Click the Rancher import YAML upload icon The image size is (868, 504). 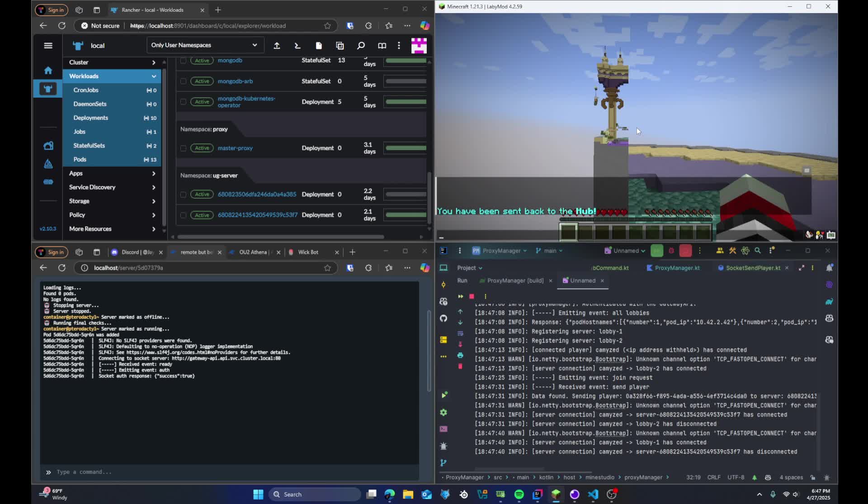point(277,45)
